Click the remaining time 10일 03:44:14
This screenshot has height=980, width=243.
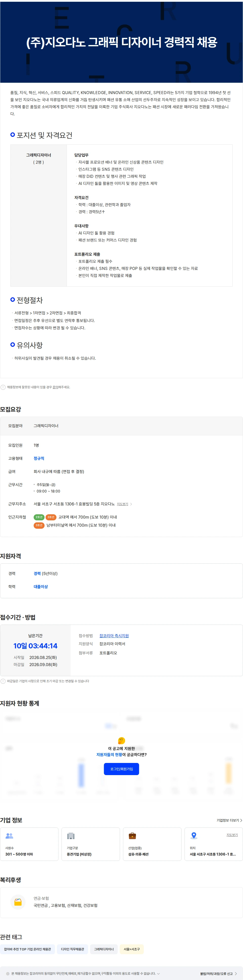point(35,646)
